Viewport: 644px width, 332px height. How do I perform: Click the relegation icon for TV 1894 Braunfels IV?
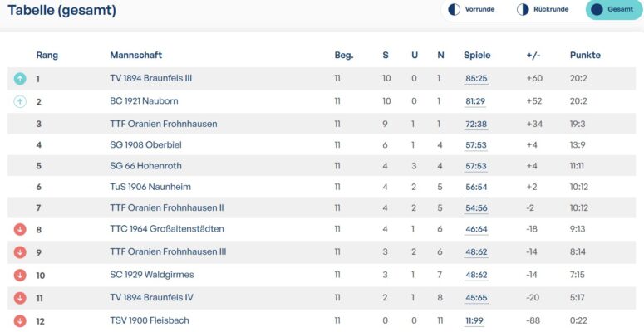tap(20, 297)
